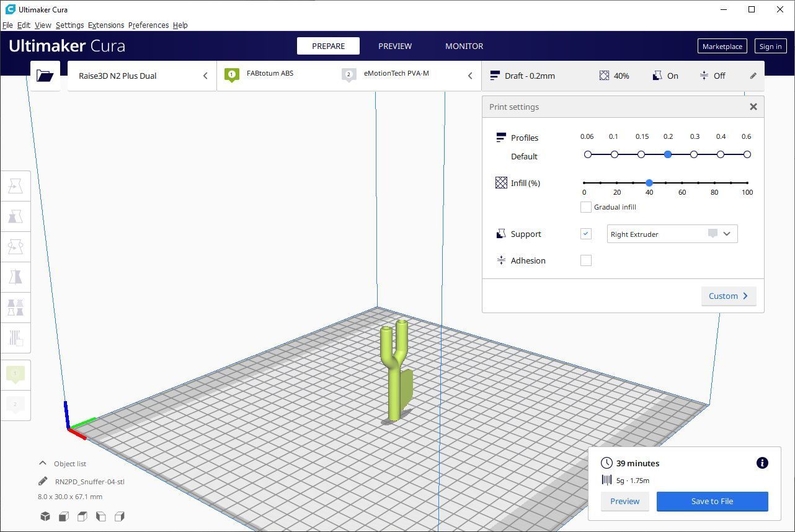Select the 0.6 profile layer height

coord(747,154)
